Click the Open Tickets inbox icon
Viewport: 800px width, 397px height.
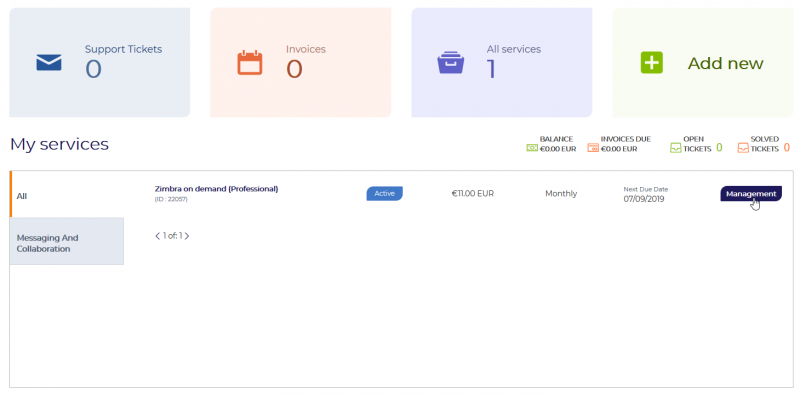676,148
